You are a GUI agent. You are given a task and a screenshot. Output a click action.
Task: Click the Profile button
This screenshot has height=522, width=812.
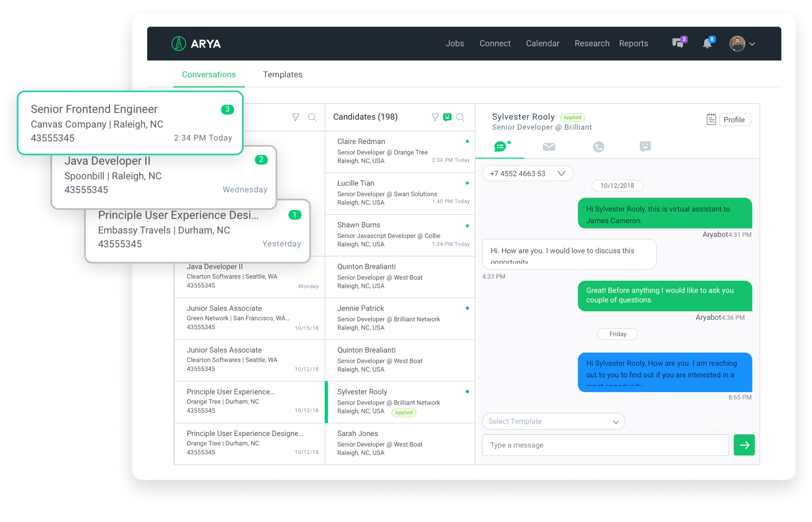pos(735,119)
